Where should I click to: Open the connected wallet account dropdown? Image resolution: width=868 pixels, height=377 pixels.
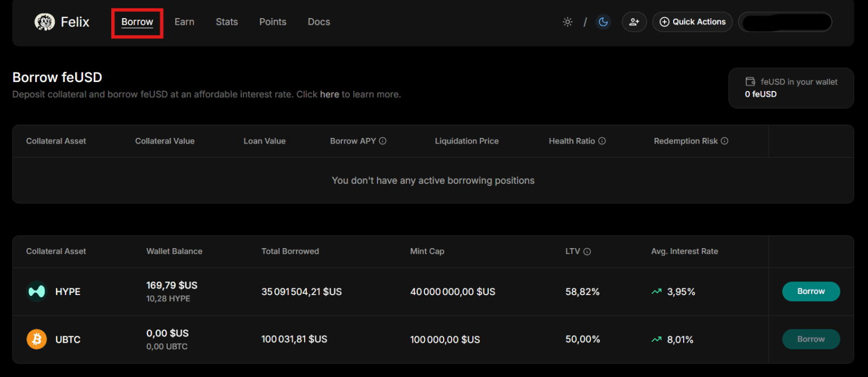pyautogui.click(x=785, y=21)
